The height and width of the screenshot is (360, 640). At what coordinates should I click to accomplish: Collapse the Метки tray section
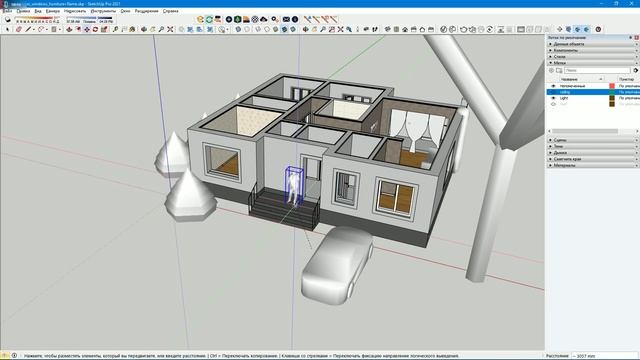(593, 63)
